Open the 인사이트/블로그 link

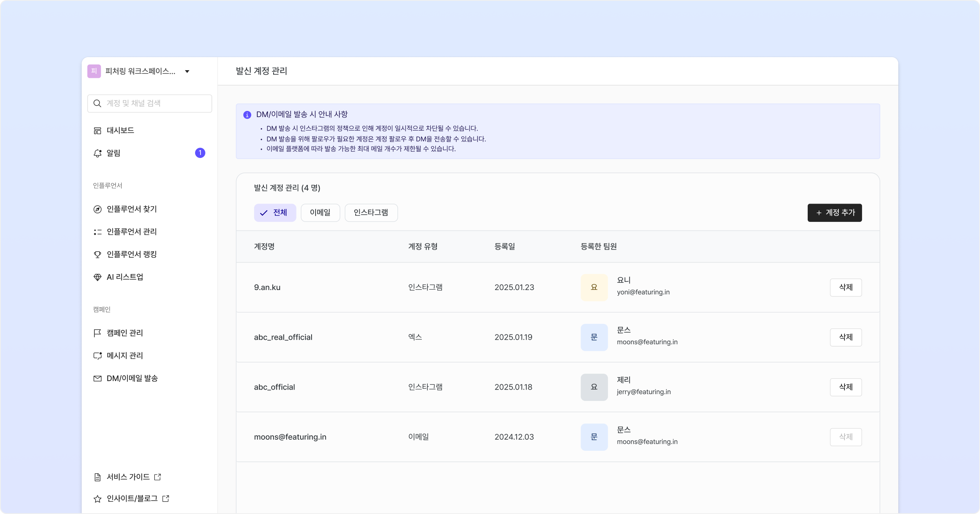tap(132, 498)
